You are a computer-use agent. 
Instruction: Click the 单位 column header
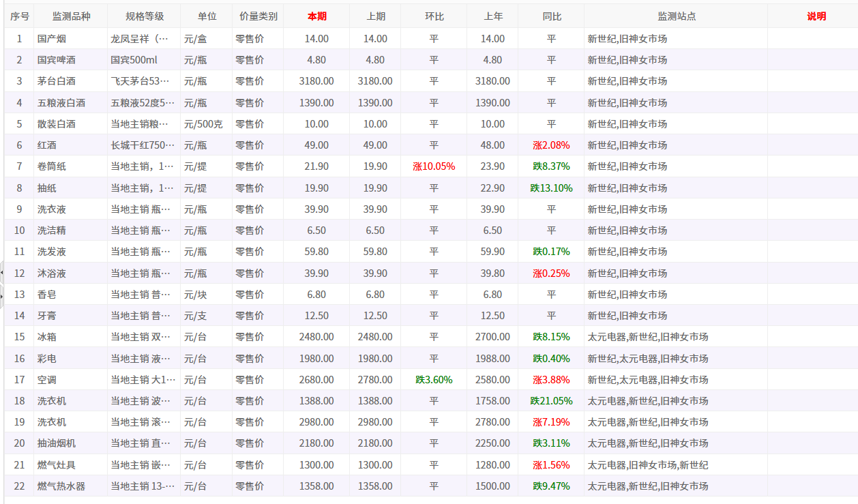207,16
